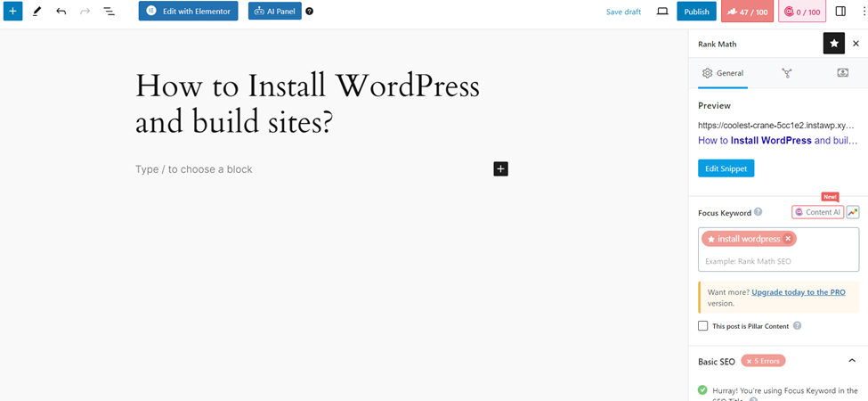
Task: Collapse the Basic SEO section
Action: click(852, 361)
